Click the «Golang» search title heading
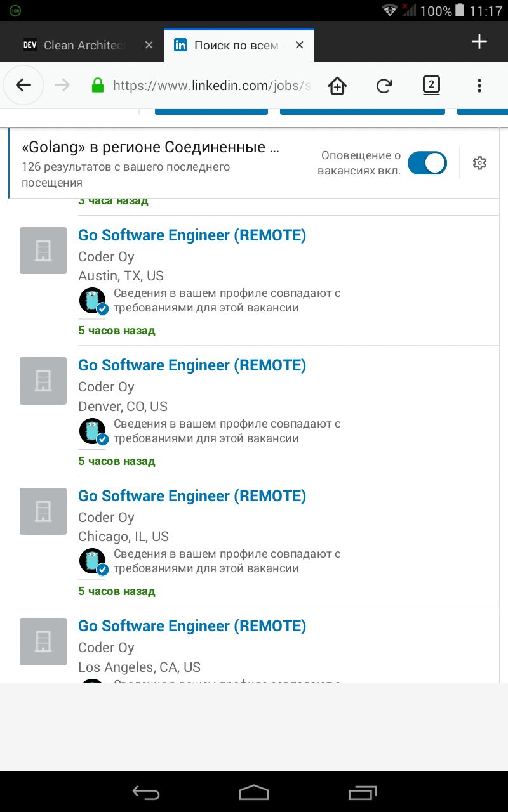The image size is (508, 812). click(x=150, y=148)
